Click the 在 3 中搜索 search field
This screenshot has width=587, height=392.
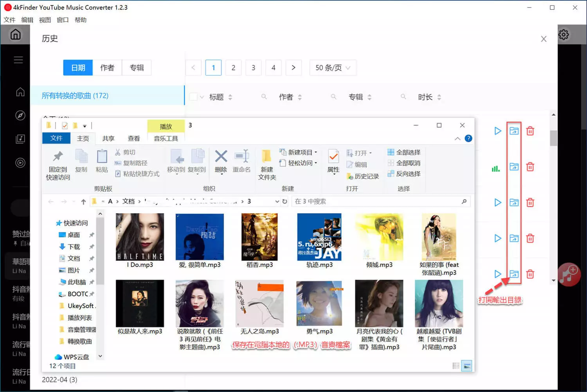(x=381, y=201)
